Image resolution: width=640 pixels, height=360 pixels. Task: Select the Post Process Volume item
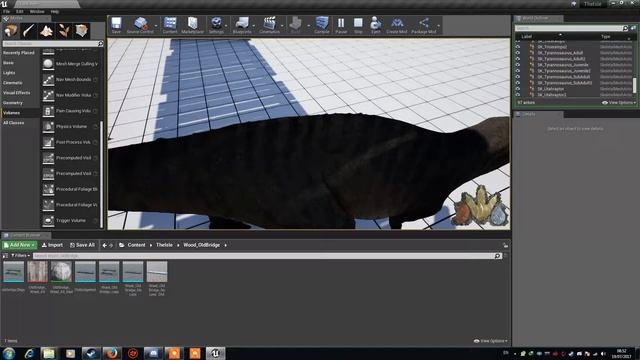tap(70, 142)
